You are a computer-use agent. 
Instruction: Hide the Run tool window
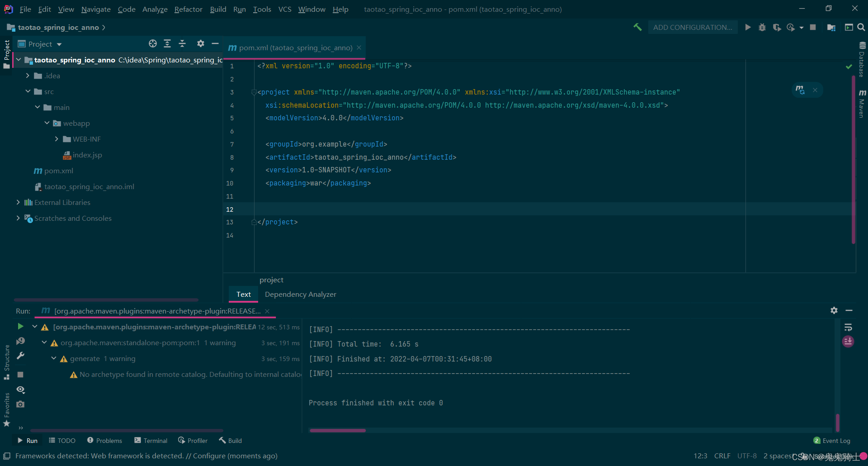pos(849,310)
